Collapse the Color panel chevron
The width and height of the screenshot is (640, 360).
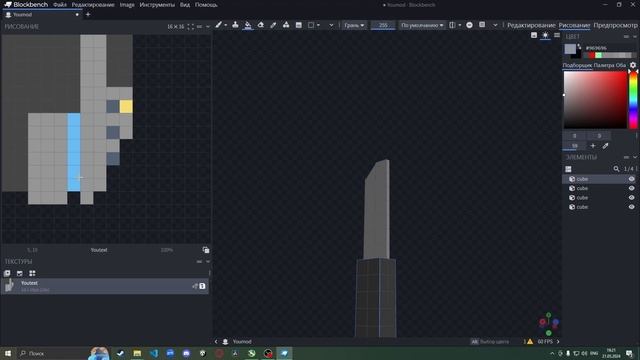pyautogui.click(x=635, y=37)
